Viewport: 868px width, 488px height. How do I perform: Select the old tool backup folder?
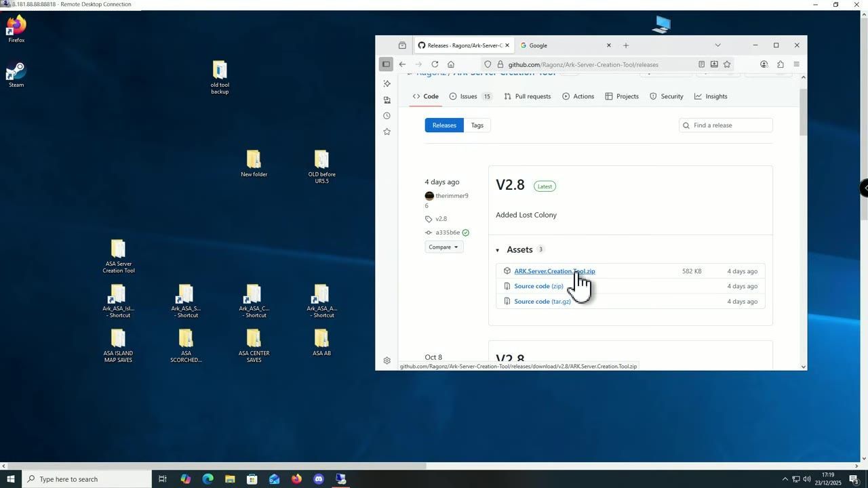point(220,77)
